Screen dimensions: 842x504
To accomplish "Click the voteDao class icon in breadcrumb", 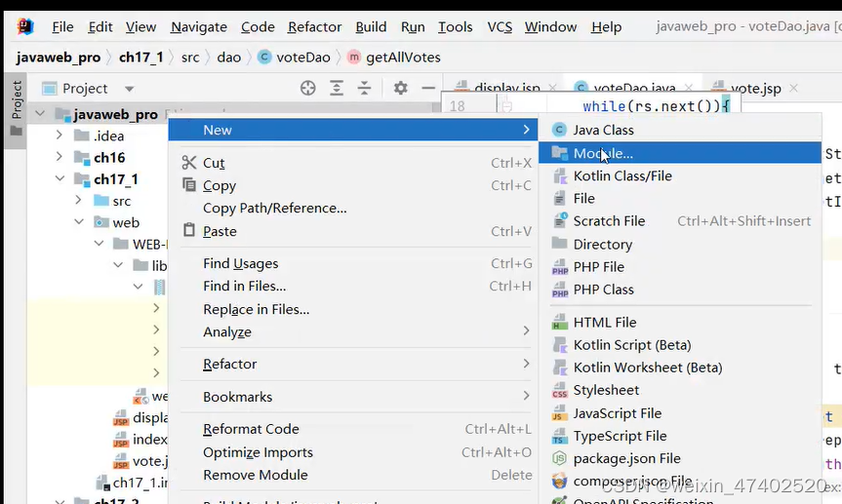I will [264, 57].
